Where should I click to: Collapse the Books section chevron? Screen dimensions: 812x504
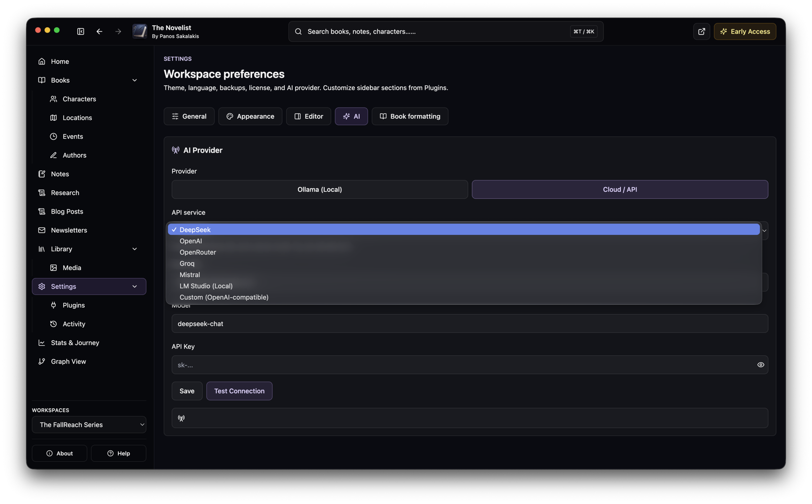[x=134, y=80]
